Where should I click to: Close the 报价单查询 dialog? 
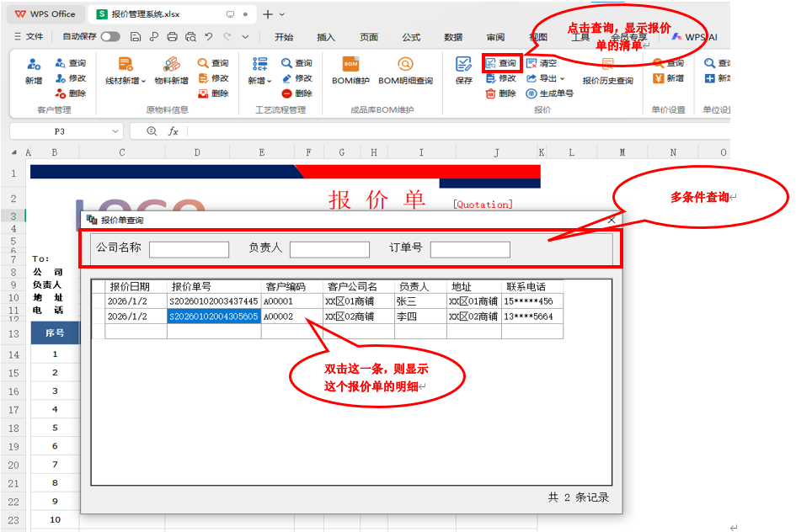click(x=612, y=220)
